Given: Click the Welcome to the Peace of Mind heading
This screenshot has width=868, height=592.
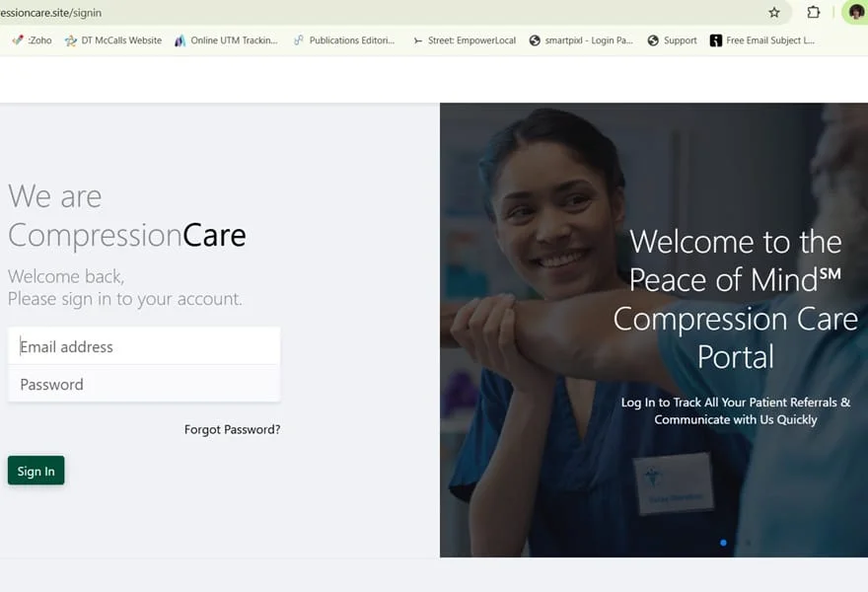Looking at the screenshot, I should pyautogui.click(x=735, y=299).
